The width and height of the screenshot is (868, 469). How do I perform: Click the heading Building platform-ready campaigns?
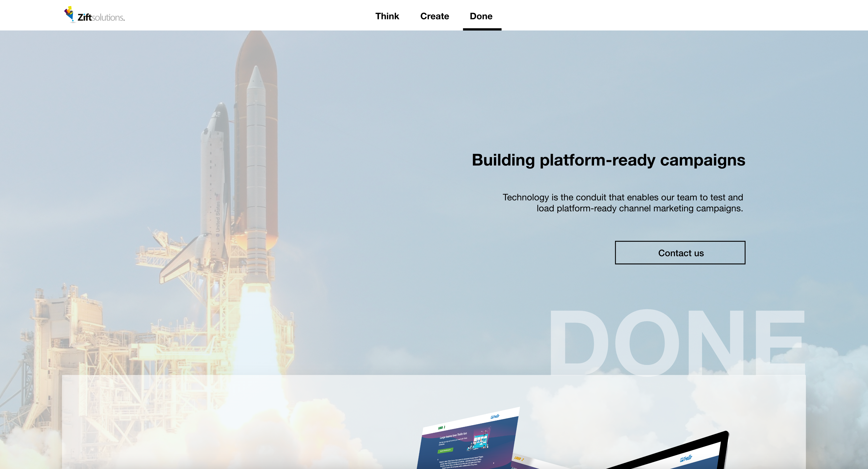coord(608,160)
